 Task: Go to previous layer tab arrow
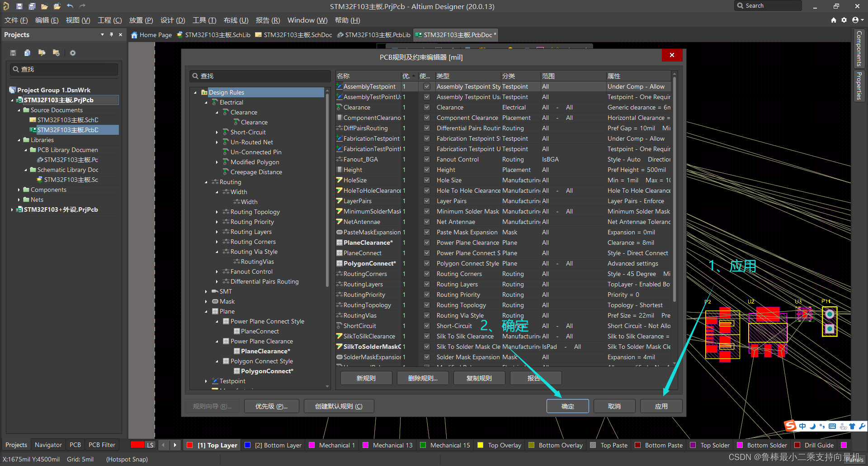pos(163,445)
